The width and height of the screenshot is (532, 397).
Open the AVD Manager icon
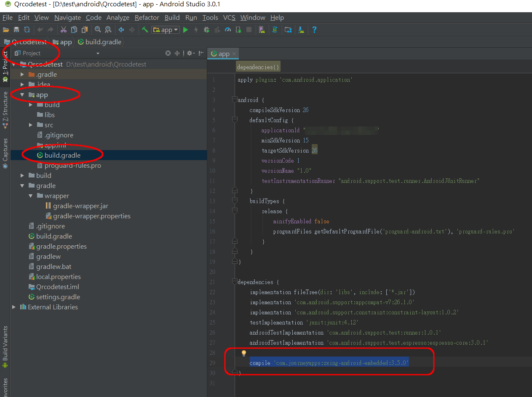point(262,30)
